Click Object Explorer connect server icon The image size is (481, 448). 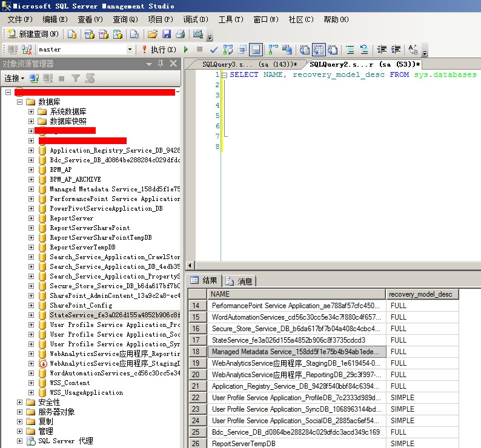34,79
